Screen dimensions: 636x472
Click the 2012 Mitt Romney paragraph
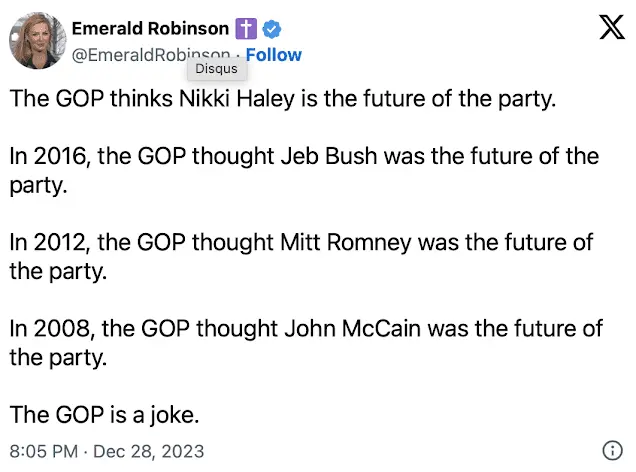[300, 257]
